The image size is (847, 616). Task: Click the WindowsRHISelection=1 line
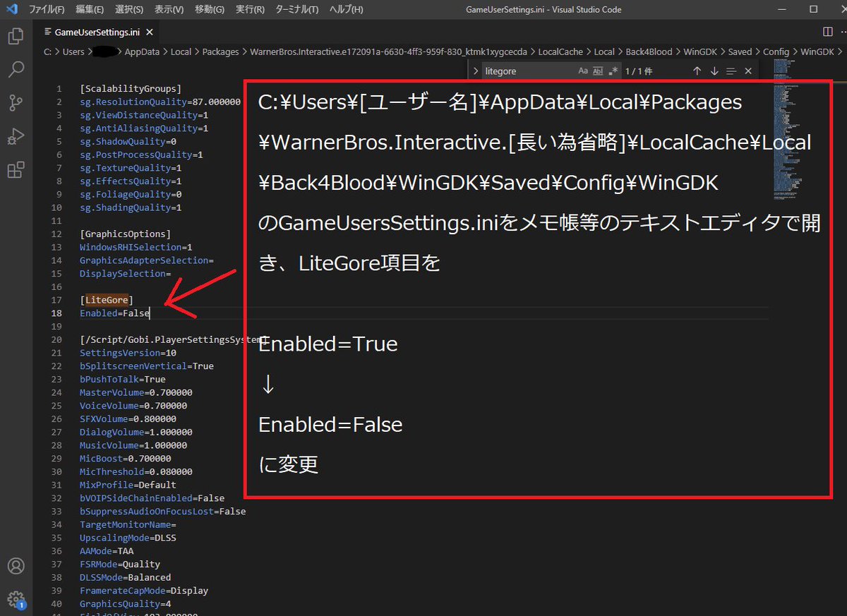pyautogui.click(x=136, y=247)
